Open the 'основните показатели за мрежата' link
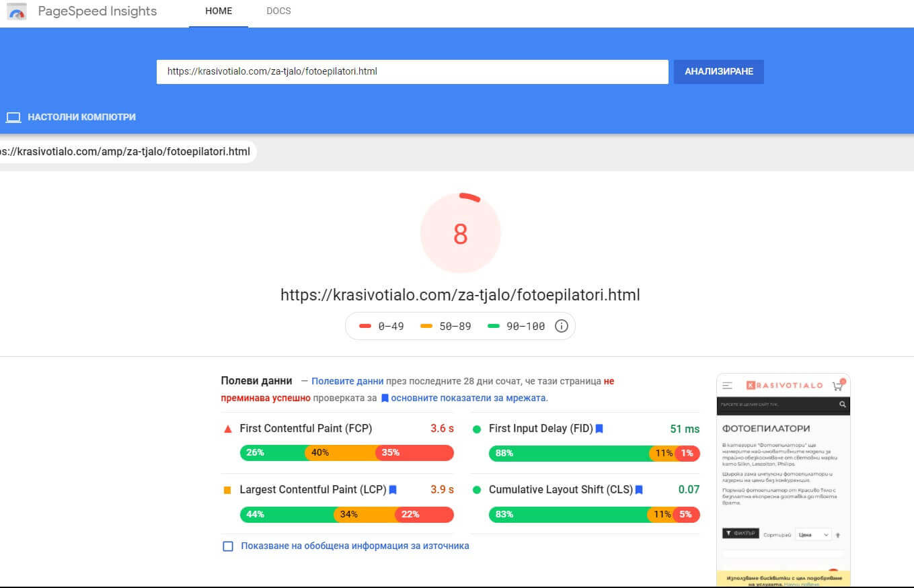The image size is (914, 588). click(x=469, y=398)
